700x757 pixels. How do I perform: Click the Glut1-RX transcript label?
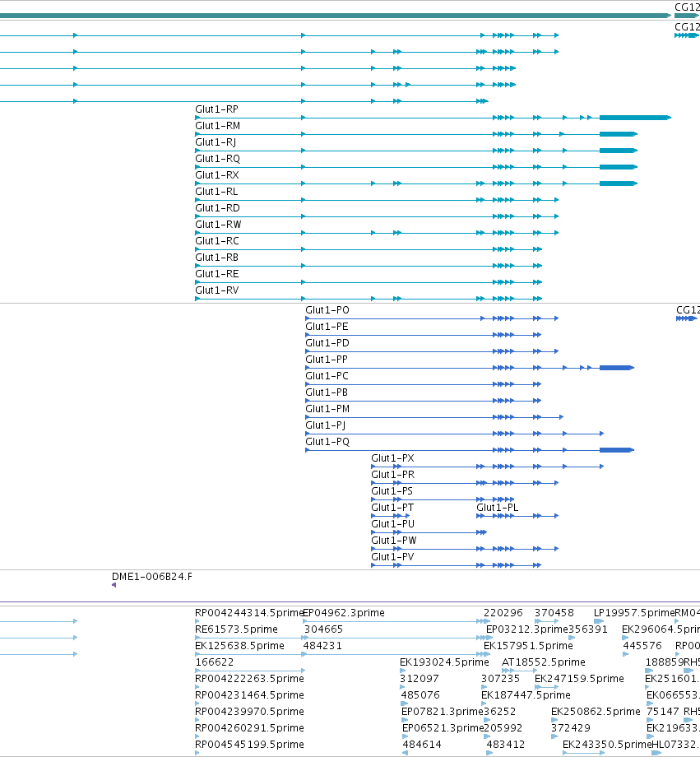217,175
